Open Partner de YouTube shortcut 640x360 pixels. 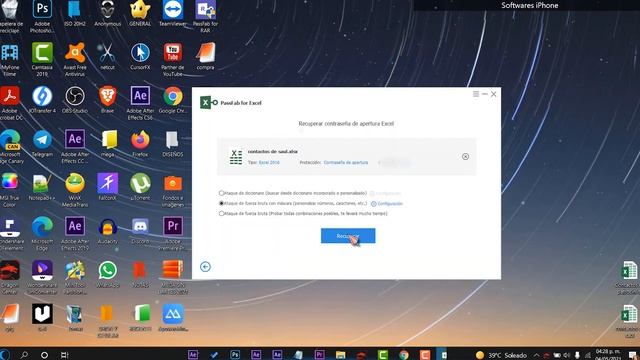coord(173,59)
